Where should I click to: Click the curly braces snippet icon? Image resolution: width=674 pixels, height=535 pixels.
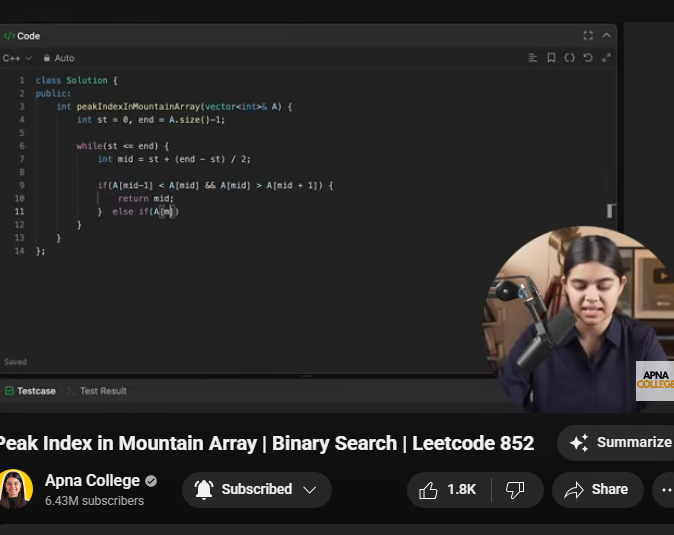click(x=569, y=58)
